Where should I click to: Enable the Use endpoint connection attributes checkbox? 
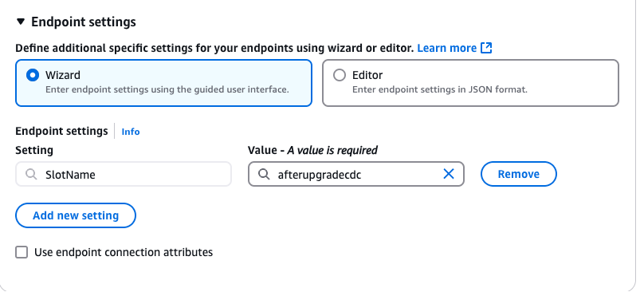click(x=22, y=252)
